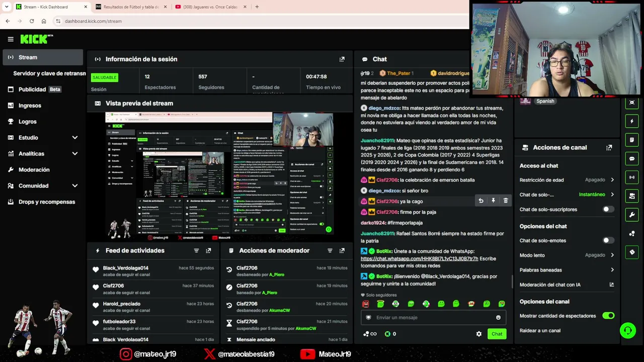The height and width of the screenshot is (362, 644).
Task: Open the browser tab list dropdown
Action: click(7, 7)
